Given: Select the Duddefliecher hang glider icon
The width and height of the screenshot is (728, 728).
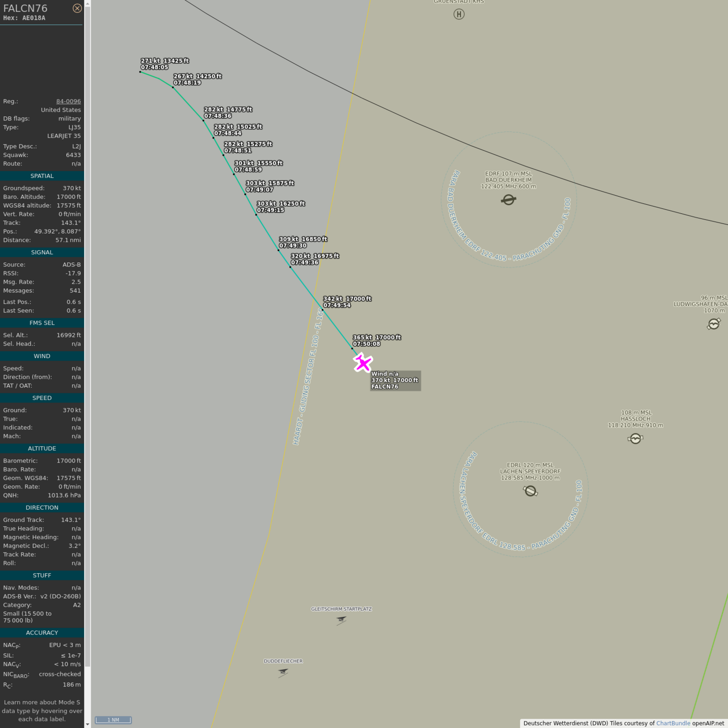Looking at the screenshot, I should click(283, 672).
